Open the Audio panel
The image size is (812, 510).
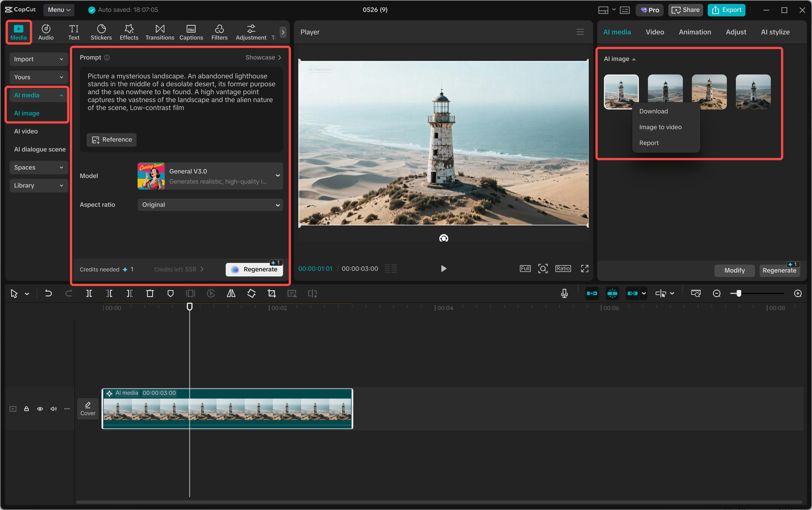coord(45,32)
